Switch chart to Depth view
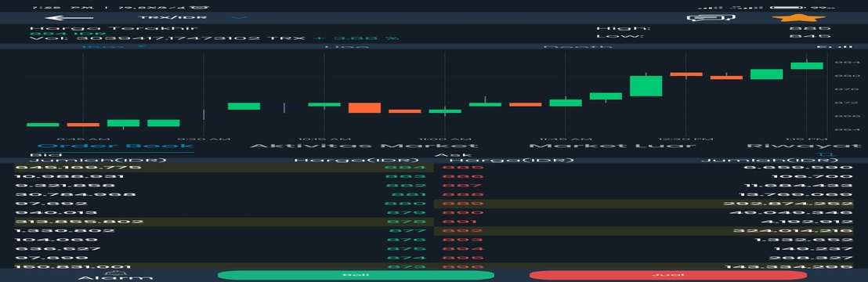Screen dimensions: 868x282 click(x=577, y=47)
